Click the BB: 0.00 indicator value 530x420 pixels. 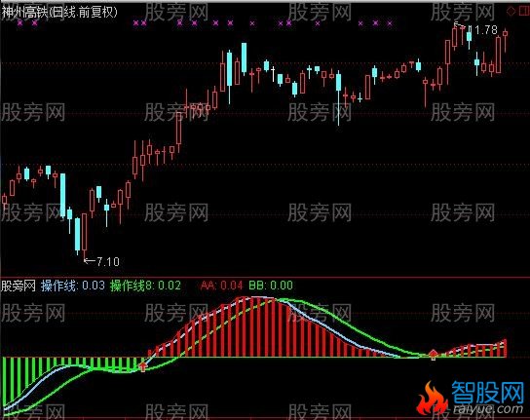tap(271, 286)
